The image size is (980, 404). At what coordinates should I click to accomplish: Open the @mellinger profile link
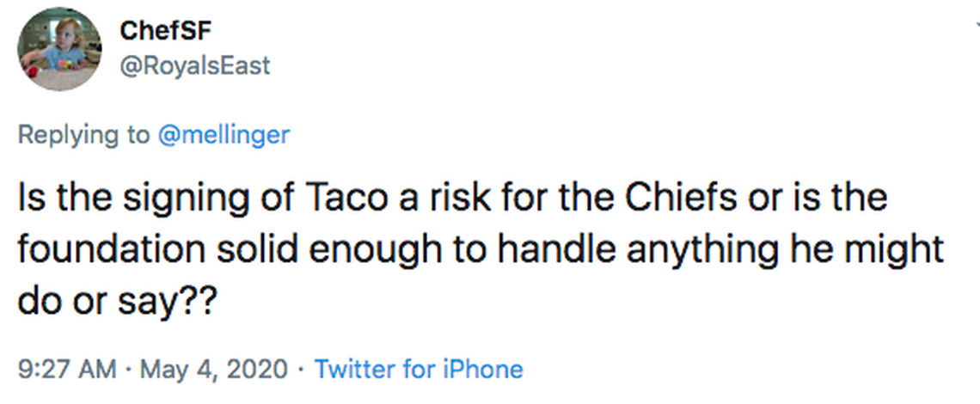(224, 135)
